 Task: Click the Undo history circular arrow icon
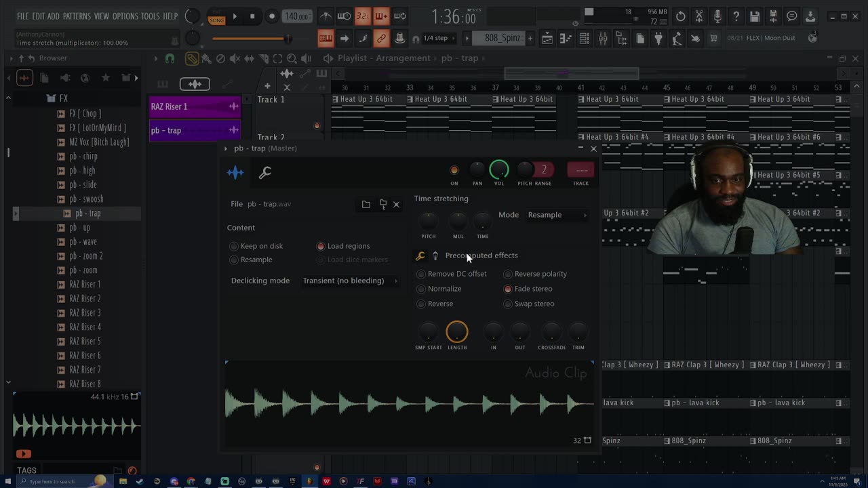[x=681, y=16]
